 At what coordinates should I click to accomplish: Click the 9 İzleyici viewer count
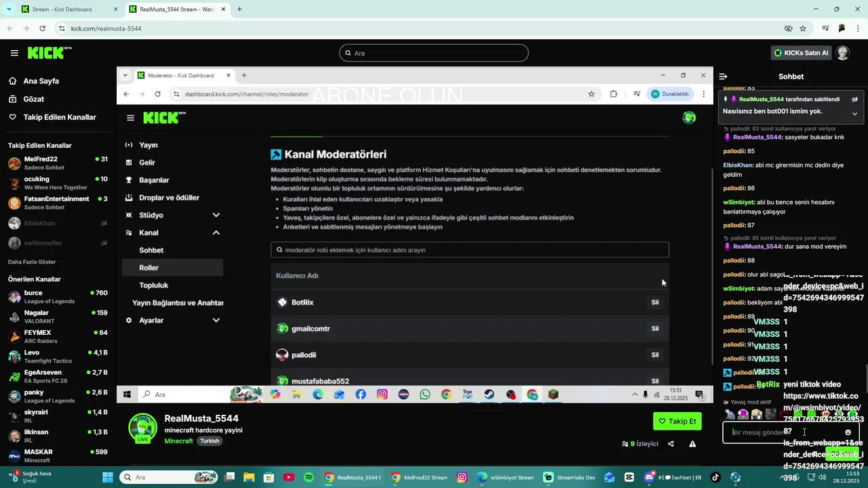(x=640, y=444)
